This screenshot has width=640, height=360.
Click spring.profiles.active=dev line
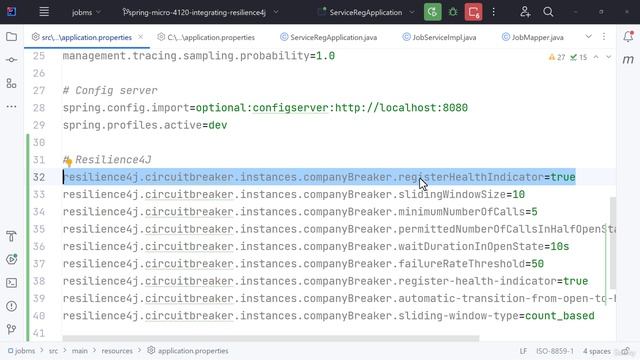coord(145,125)
